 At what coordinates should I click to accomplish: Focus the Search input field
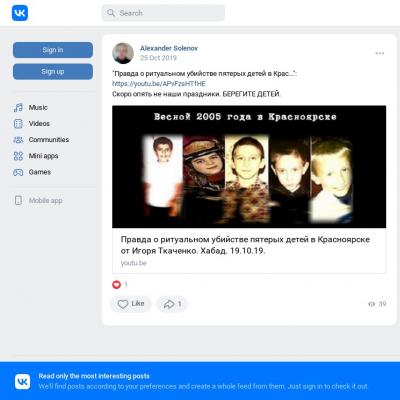[163, 13]
